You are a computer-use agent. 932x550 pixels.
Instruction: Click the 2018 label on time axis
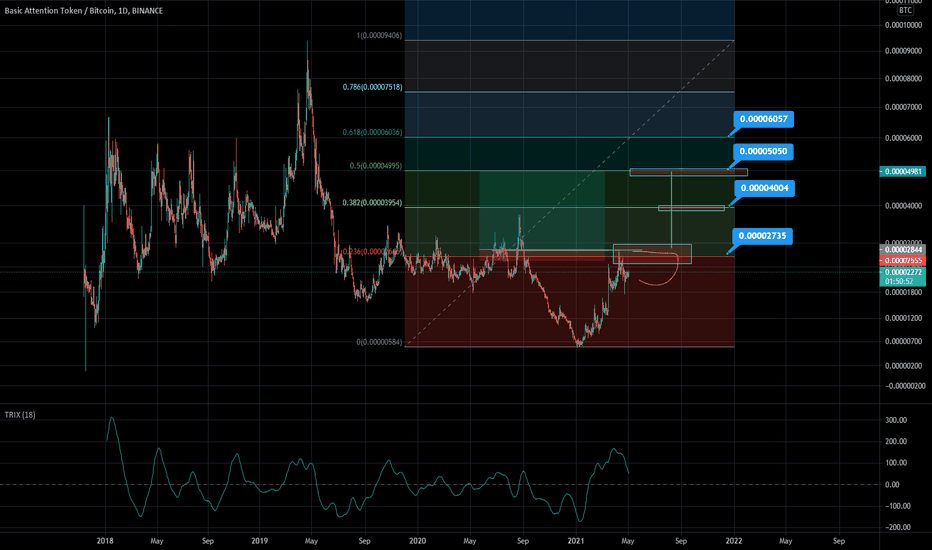click(105, 541)
